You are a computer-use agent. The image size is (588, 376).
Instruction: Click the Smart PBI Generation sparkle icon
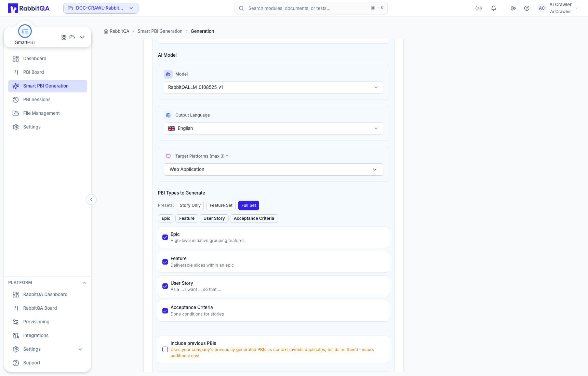point(16,86)
